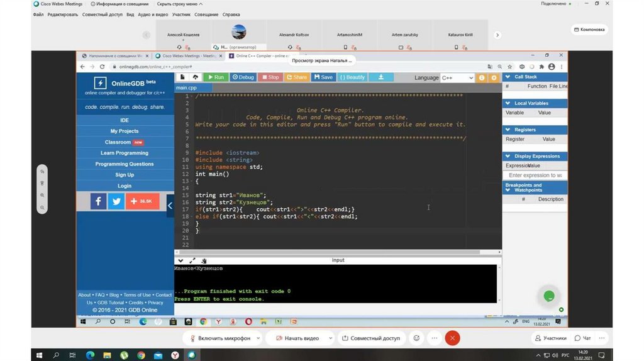Collapse Breakpoints and Watchpoints panel
The image size is (644, 361).
508,190
